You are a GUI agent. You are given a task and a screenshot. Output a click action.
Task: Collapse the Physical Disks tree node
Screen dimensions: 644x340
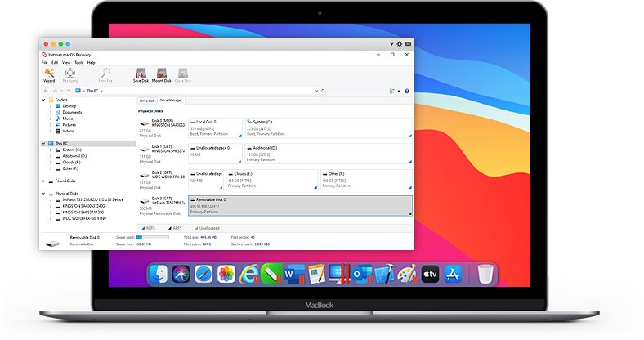(43, 194)
